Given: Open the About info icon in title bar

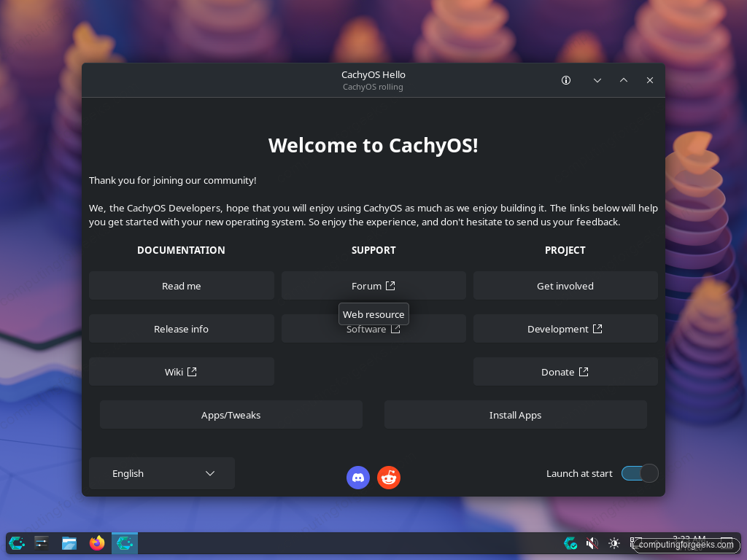Looking at the screenshot, I should 565,80.
